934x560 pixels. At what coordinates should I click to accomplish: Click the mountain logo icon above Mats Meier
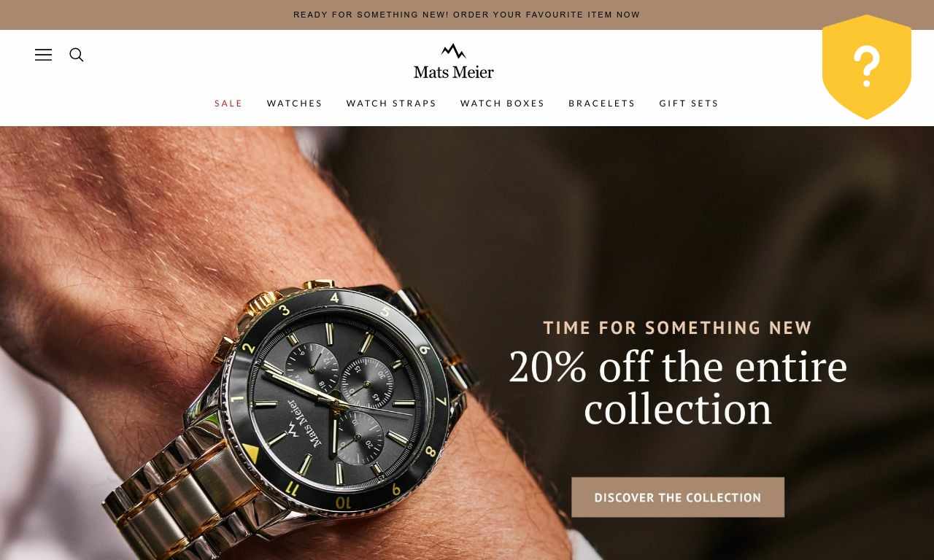click(x=453, y=51)
